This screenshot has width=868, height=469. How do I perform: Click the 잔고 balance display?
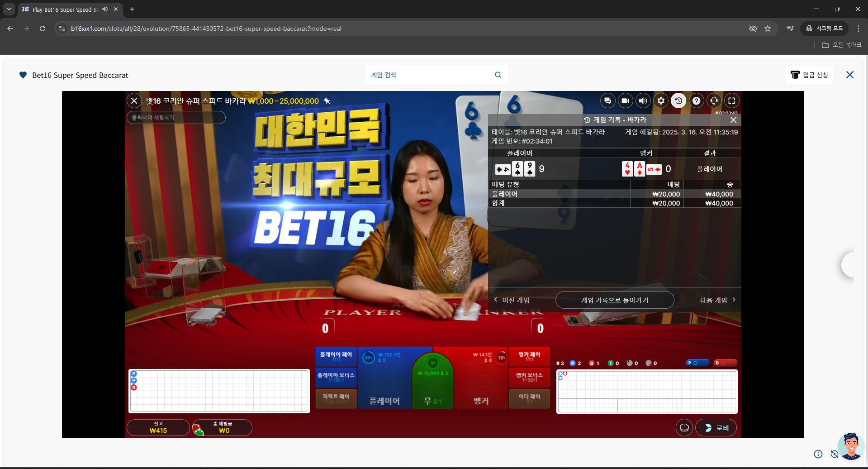click(158, 427)
